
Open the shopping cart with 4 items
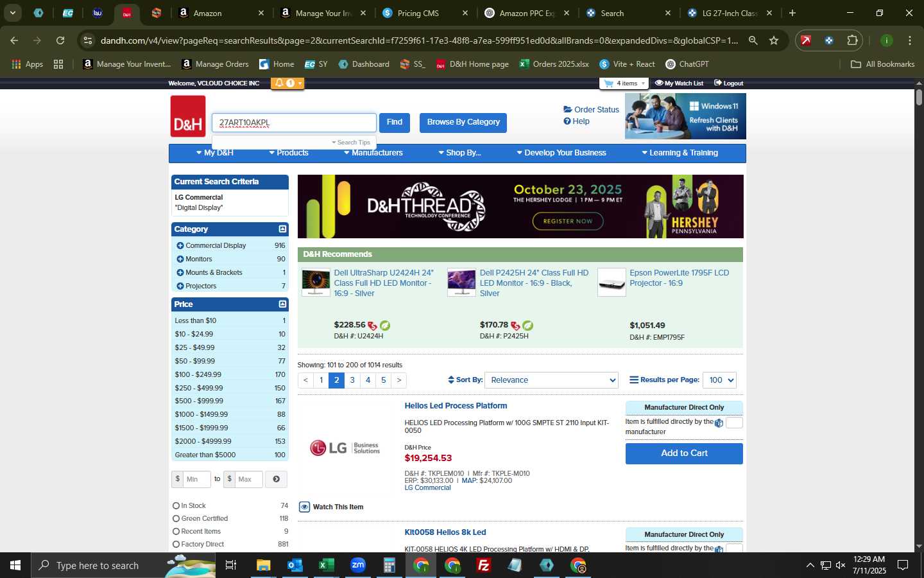point(624,83)
